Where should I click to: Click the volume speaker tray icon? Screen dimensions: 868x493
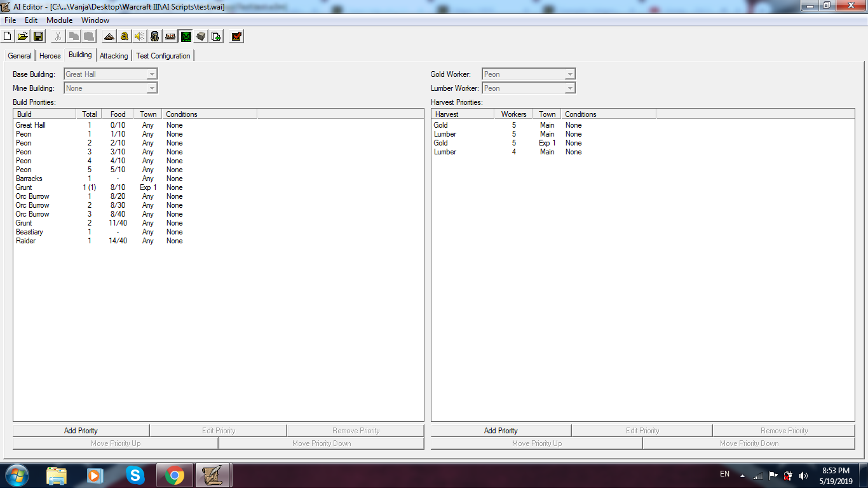tap(804, 475)
